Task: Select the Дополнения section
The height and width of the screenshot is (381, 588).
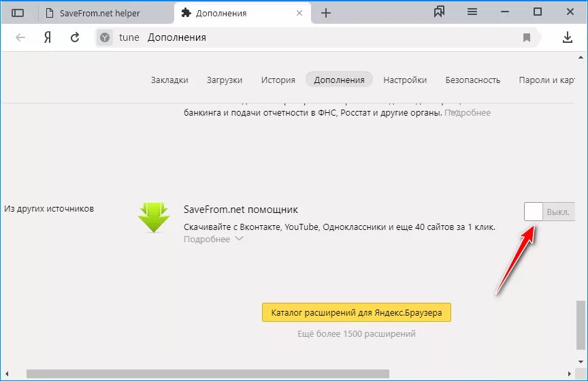Action: click(339, 80)
